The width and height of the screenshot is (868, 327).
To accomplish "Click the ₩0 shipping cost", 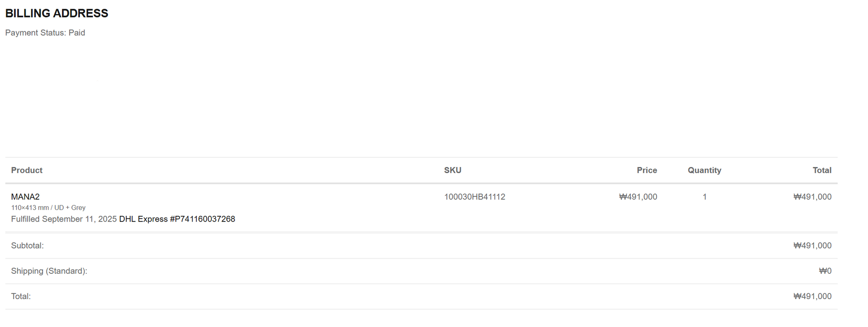I will [x=825, y=271].
